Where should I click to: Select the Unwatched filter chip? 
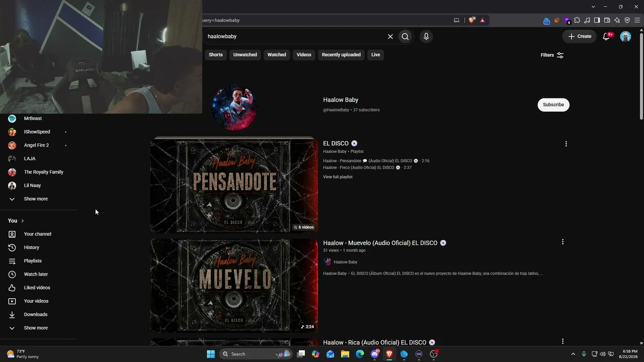click(x=245, y=55)
